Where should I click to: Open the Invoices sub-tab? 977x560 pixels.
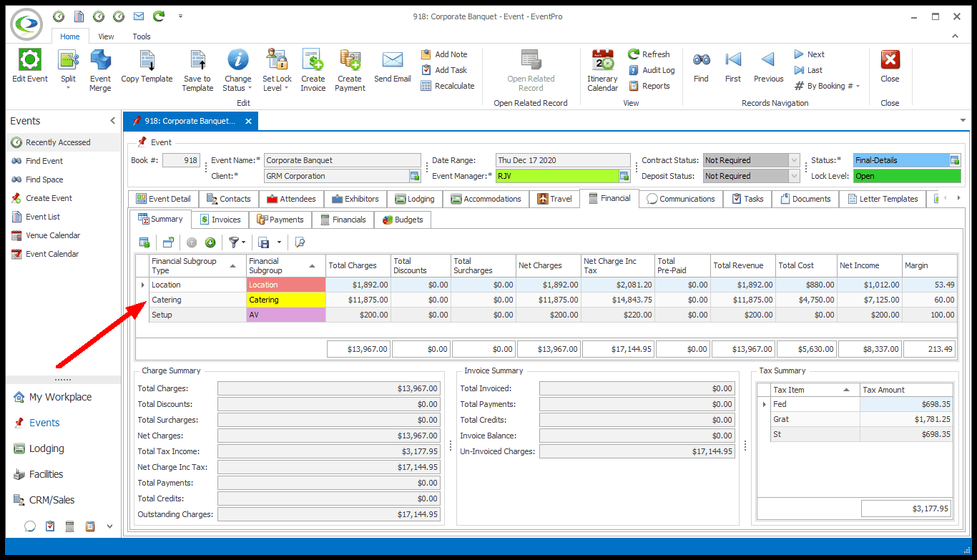(x=220, y=220)
